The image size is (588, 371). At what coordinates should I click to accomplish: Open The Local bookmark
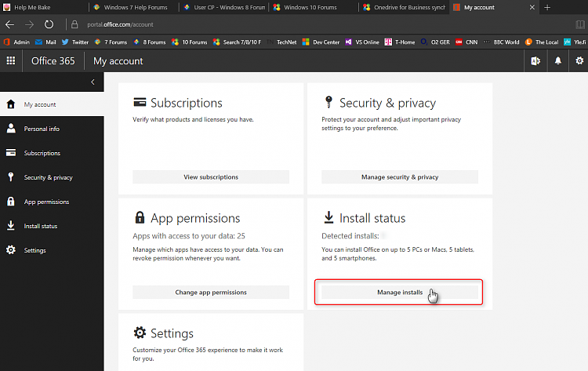point(542,42)
